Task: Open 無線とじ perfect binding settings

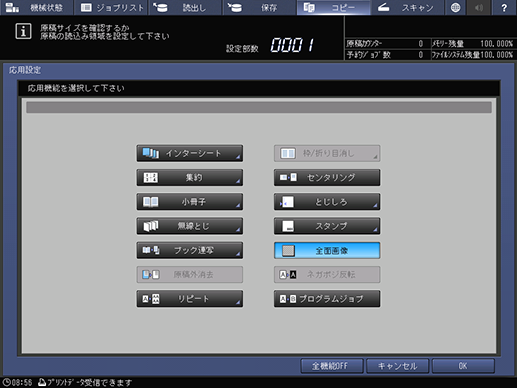Action: click(190, 226)
